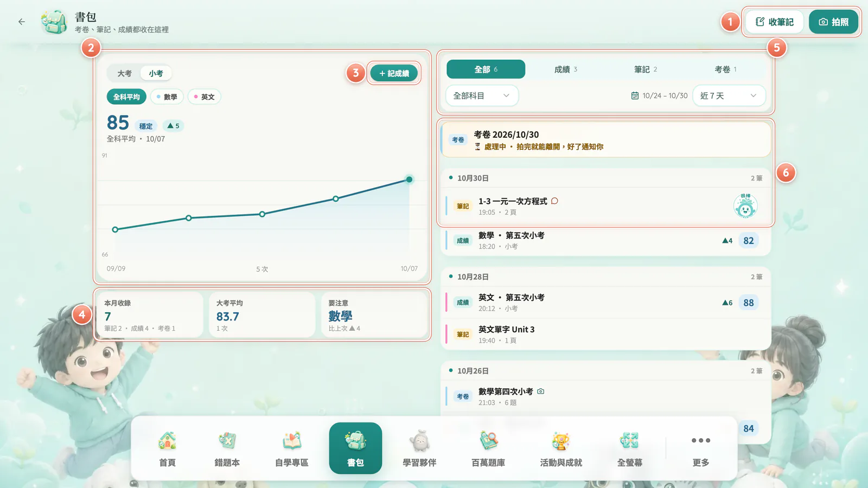Expand the 全部科目 dropdown

(x=482, y=96)
